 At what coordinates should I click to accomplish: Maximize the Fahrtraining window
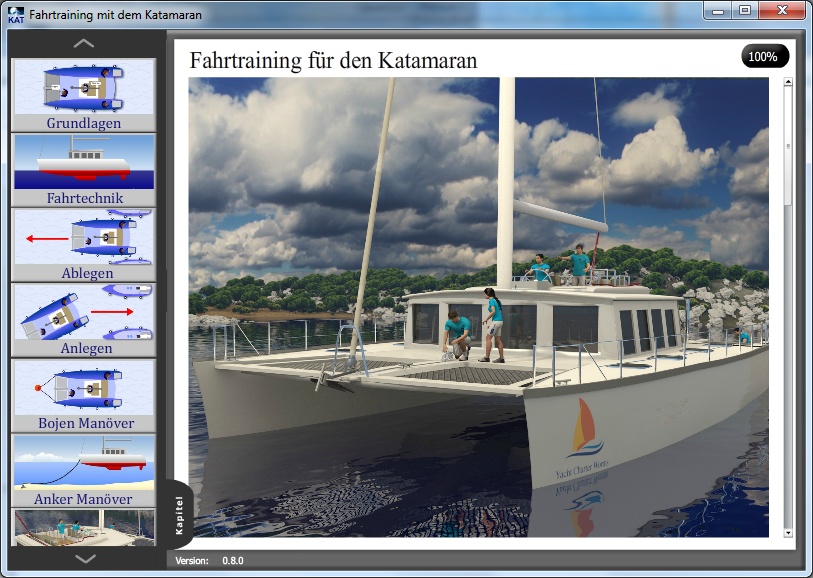[745, 11]
